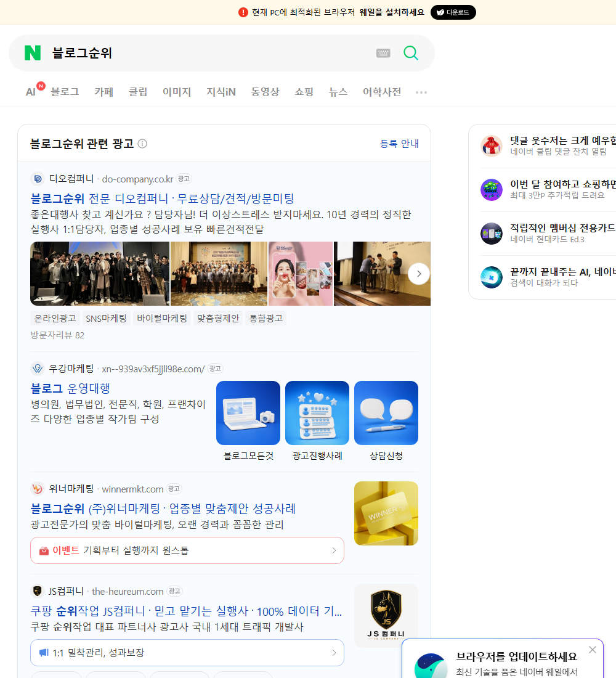The width and height of the screenshot is (616, 678).
Task: Click the 바이럴마케팅 tag
Action: coord(161,318)
